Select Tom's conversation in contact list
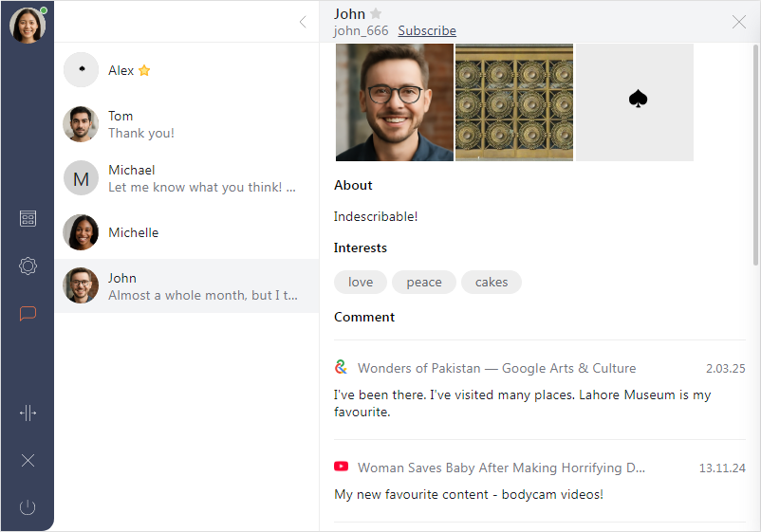The width and height of the screenshot is (761, 532). (186, 124)
